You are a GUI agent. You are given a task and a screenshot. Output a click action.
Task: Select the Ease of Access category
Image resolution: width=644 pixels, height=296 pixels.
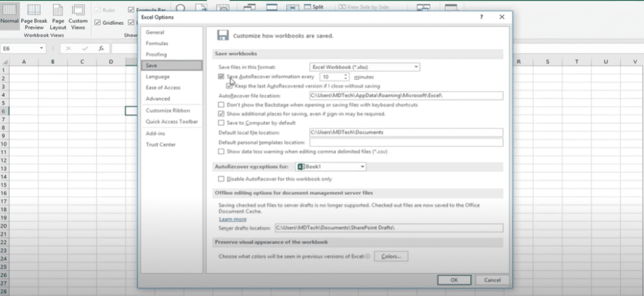coord(171,88)
